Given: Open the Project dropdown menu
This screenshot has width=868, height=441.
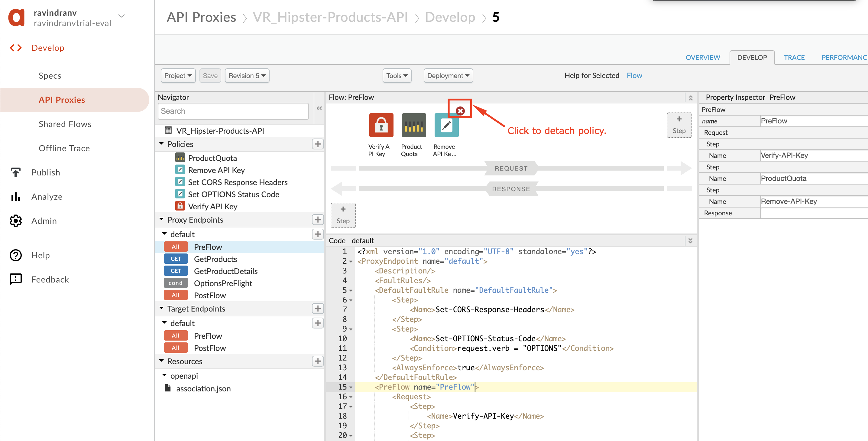Looking at the screenshot, I should tap(178, 76).
